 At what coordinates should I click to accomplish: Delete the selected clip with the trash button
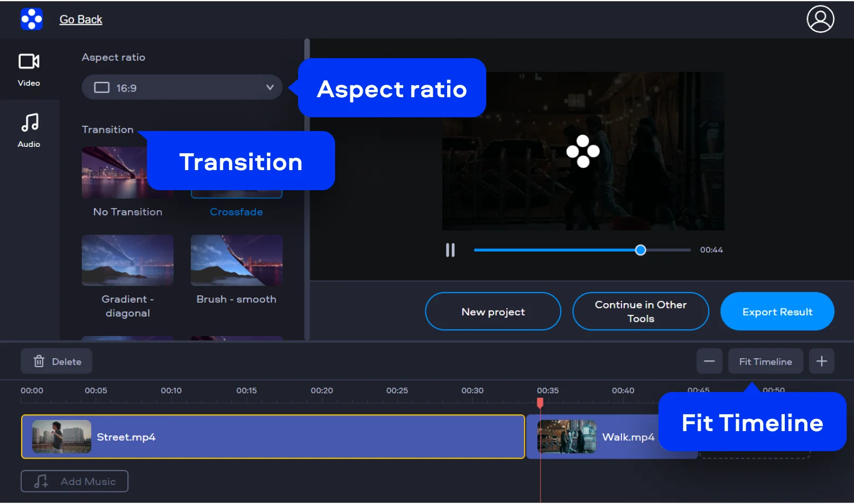[57, 361]
